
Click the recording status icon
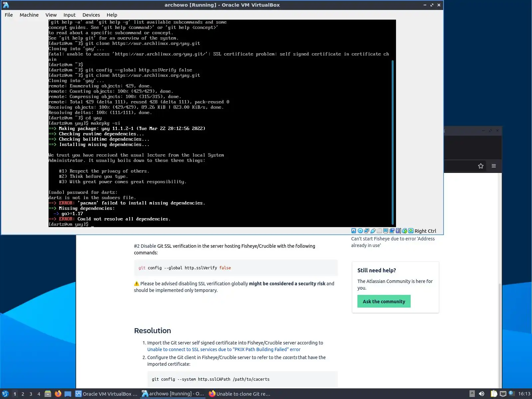(392, 231)
